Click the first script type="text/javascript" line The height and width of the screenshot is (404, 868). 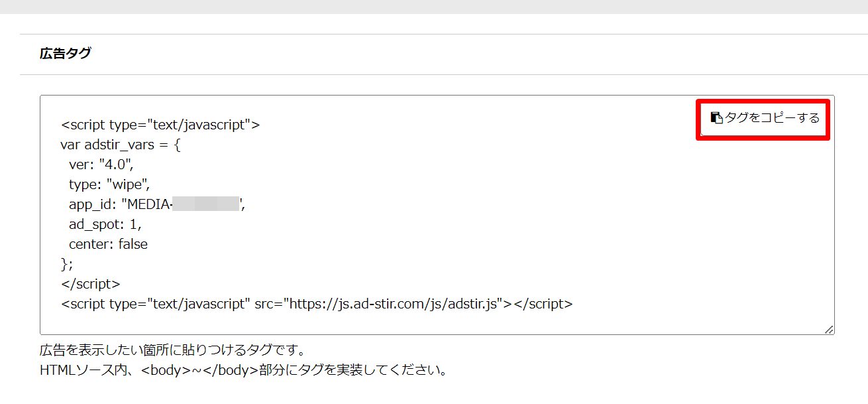coord(160,125)
